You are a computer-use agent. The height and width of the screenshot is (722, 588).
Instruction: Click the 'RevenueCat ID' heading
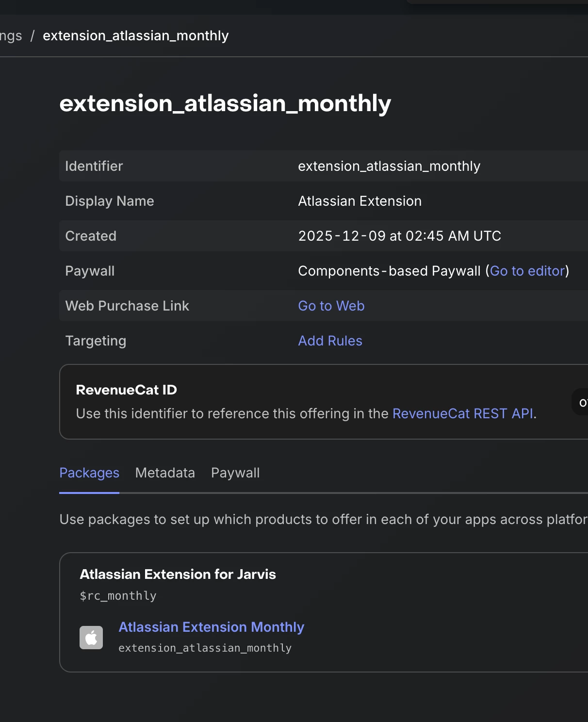126,390
